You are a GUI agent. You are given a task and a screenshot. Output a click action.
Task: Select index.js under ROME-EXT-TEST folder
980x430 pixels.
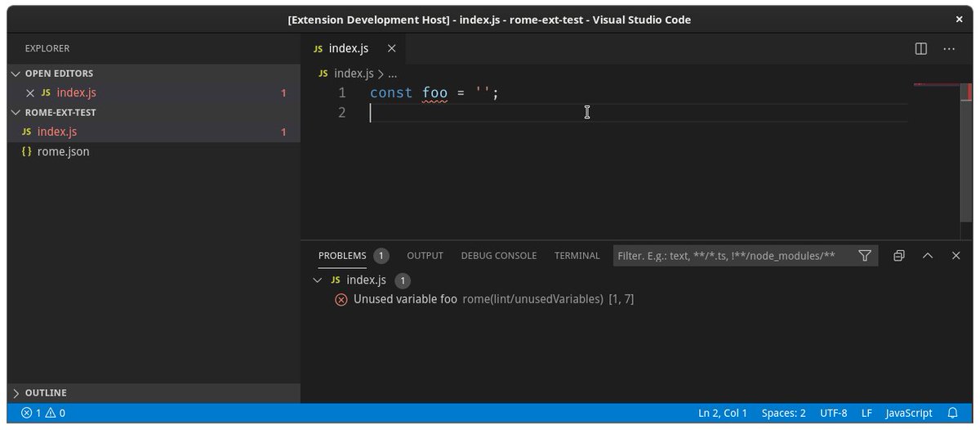pos(154,132)
